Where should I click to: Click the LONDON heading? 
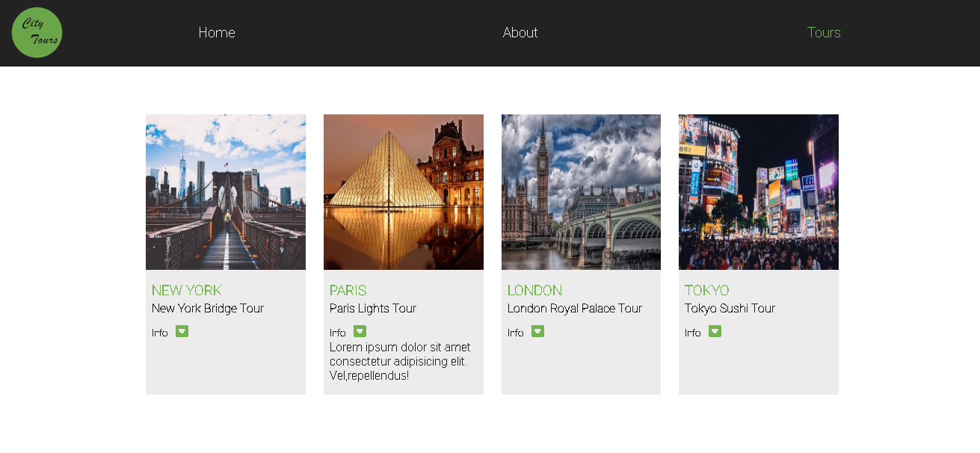click(534, 290)
